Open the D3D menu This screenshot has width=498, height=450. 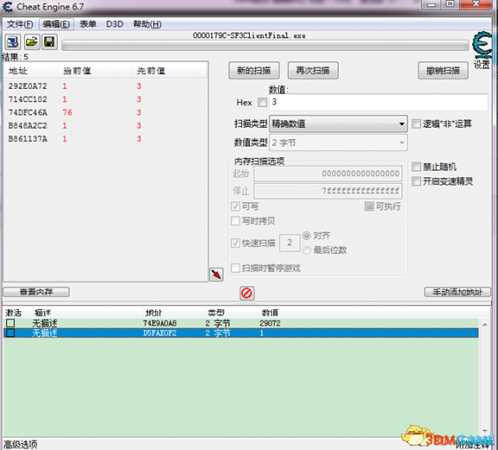[x=114, y=24]
